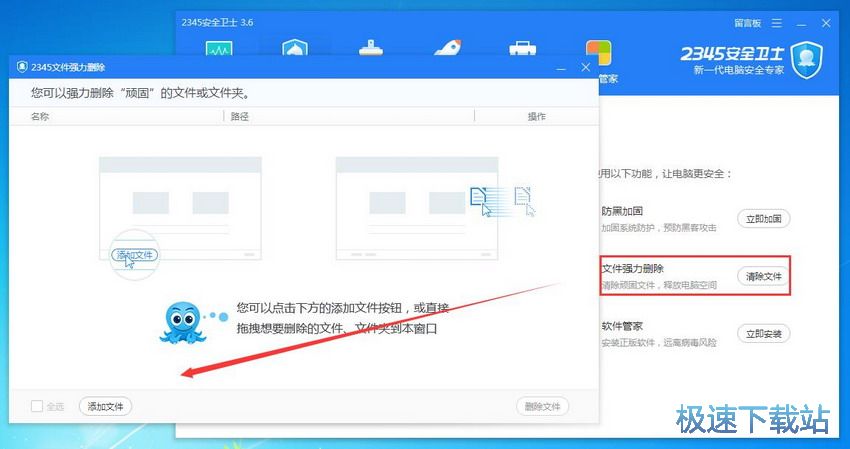Click the octopus shield logo of 2345安全卫士
The height and width of the screenshot is (449, 850).
click(x=807, y=59)
